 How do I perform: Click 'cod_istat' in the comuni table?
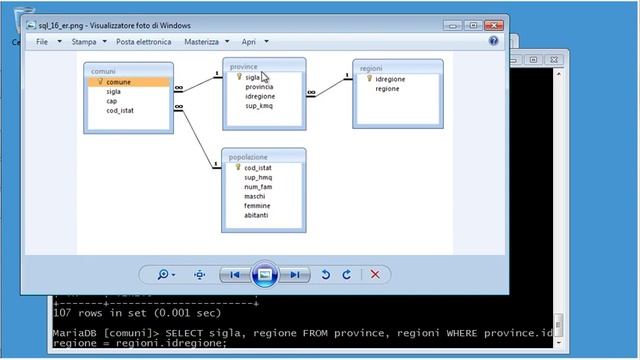(120, 110)
